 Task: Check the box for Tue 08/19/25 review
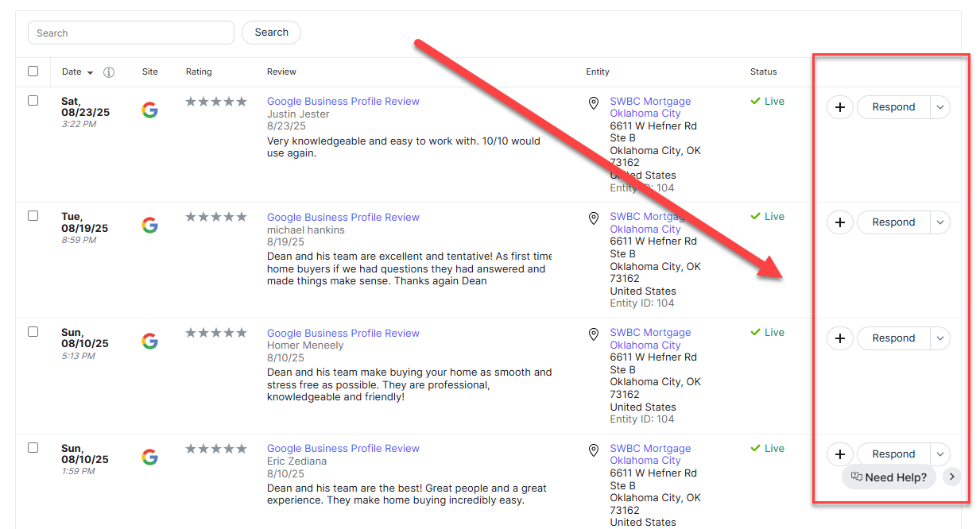click(x=33, y=216)
